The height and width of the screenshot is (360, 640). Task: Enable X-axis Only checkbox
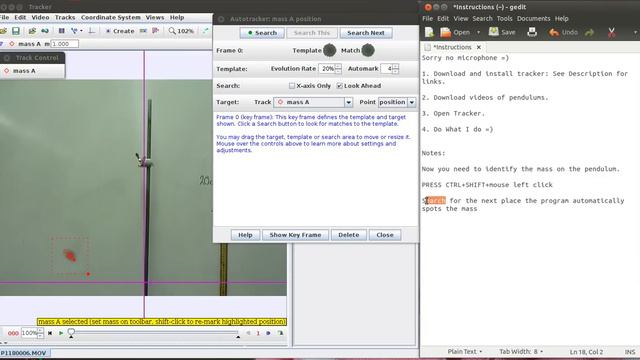(291, 86)
